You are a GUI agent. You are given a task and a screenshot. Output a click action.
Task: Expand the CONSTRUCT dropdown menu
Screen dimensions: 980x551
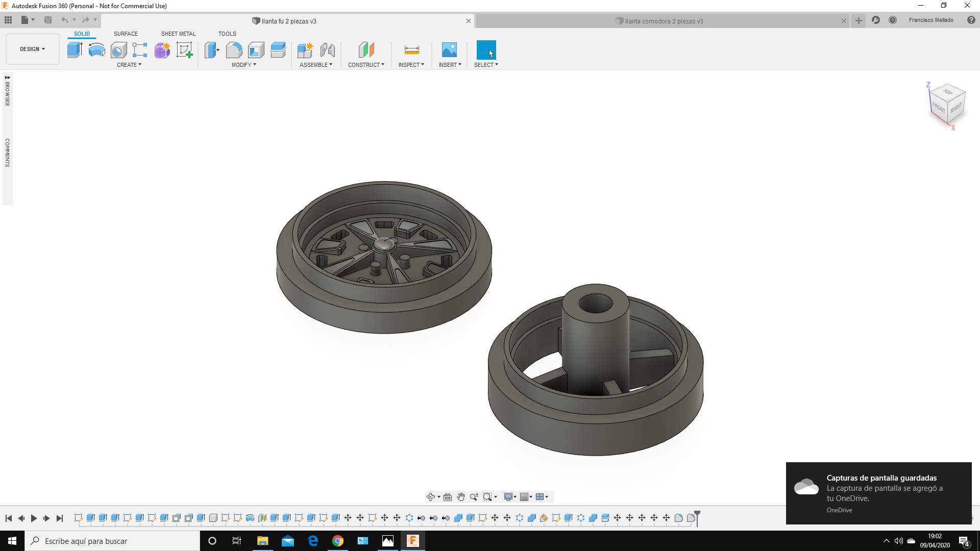pos(366,65)
